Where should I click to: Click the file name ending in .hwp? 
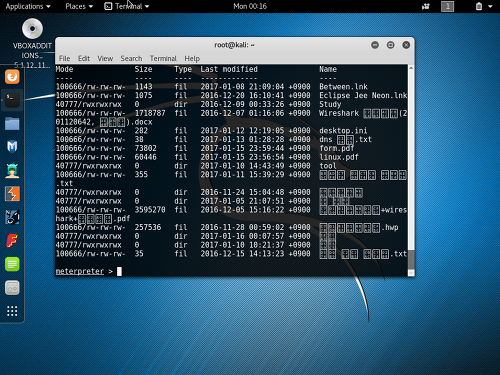click(x=359, y=227)
